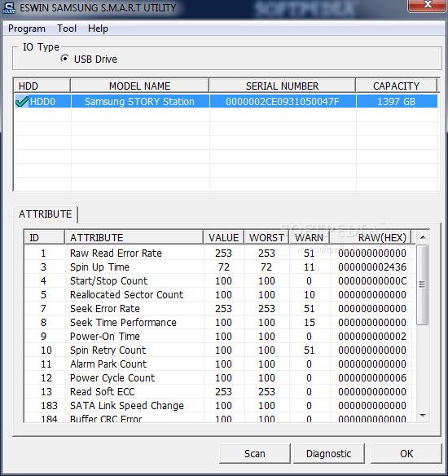The height and width of the screenshot is (476, 448).
Task: Select the USB Drive radio button
Action: [64, 59]
